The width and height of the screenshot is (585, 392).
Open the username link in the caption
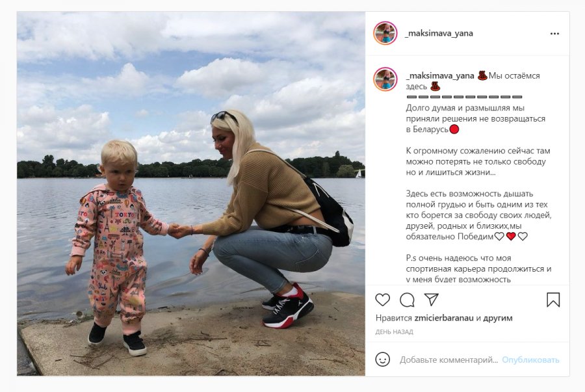(x=440, y=75)
